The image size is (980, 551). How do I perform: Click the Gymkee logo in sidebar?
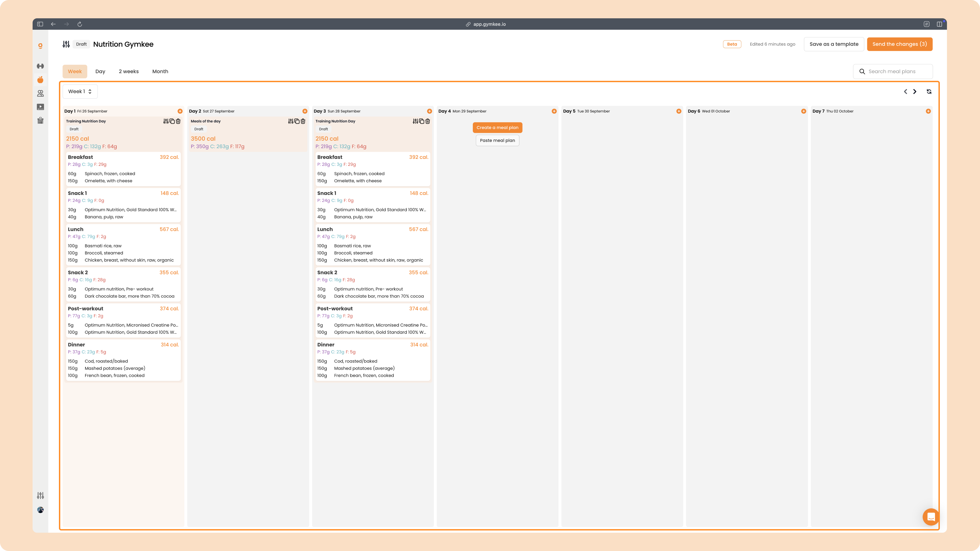[x=40, y=46]
